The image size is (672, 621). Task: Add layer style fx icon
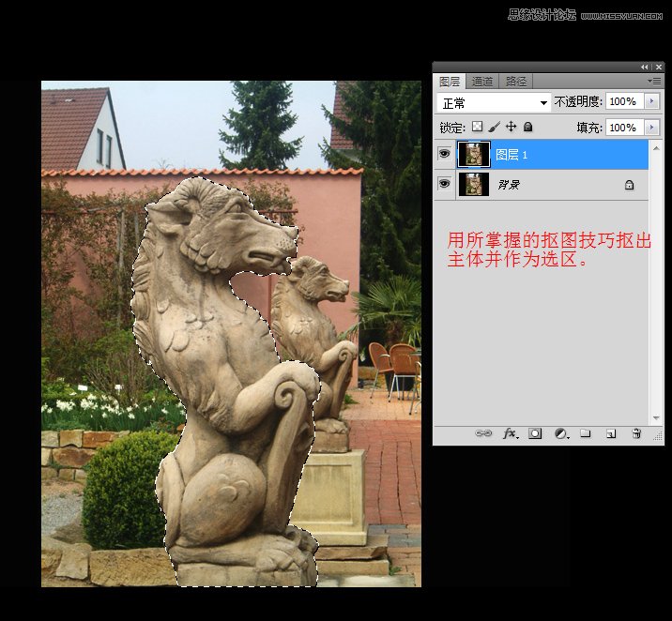[x=510, y=433]
